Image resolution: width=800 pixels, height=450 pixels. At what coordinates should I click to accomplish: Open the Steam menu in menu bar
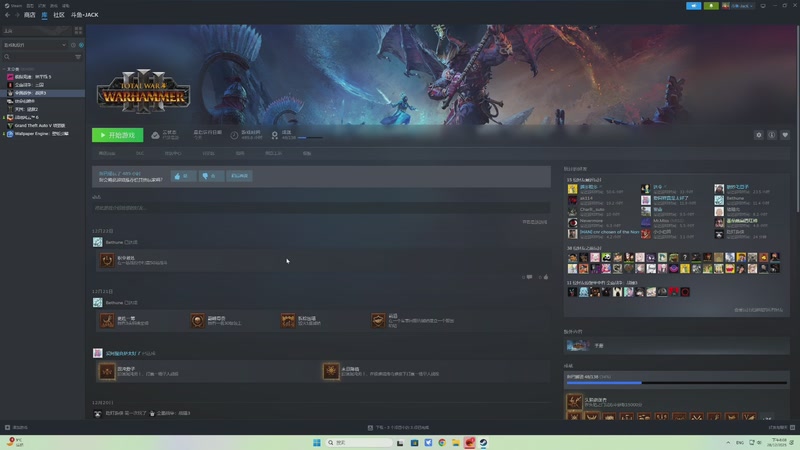[x=13, y=6]
